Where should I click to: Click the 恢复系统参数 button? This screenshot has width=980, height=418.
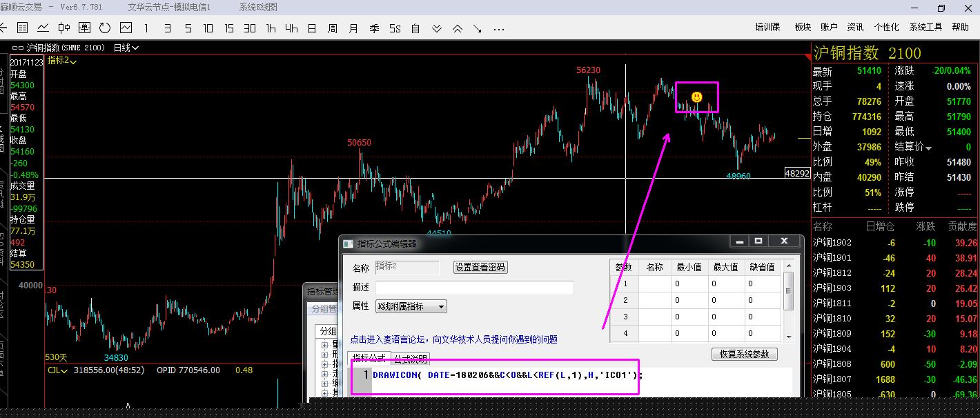[744, 354]
